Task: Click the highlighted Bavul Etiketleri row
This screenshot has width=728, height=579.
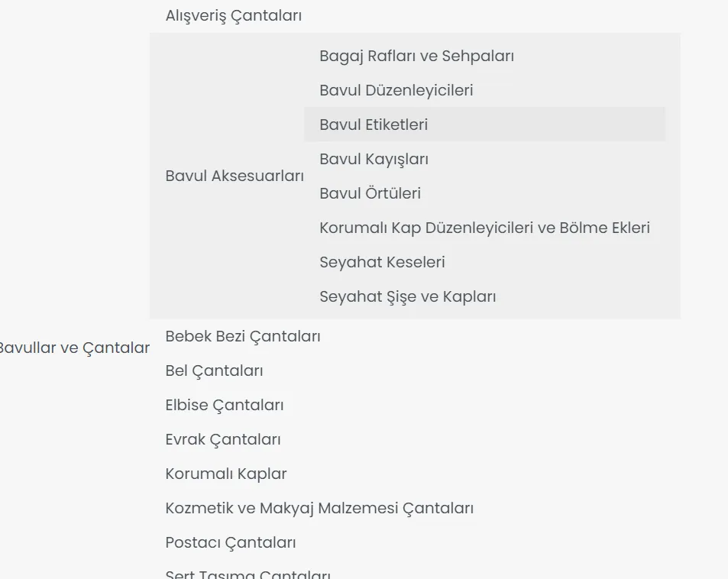Action: (x=484, y=125)
